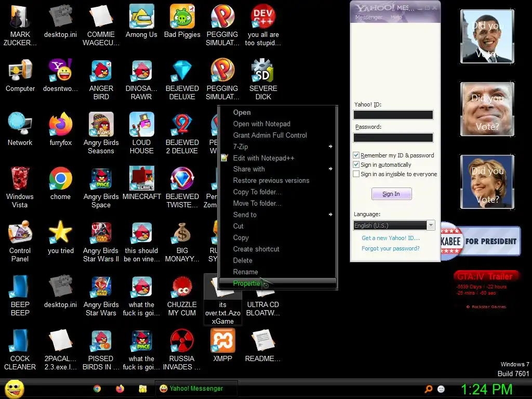The height and width of the screenshot is (399, 532).
Task: Choose Edit with Notepad++
Action: tap(278, 158)
